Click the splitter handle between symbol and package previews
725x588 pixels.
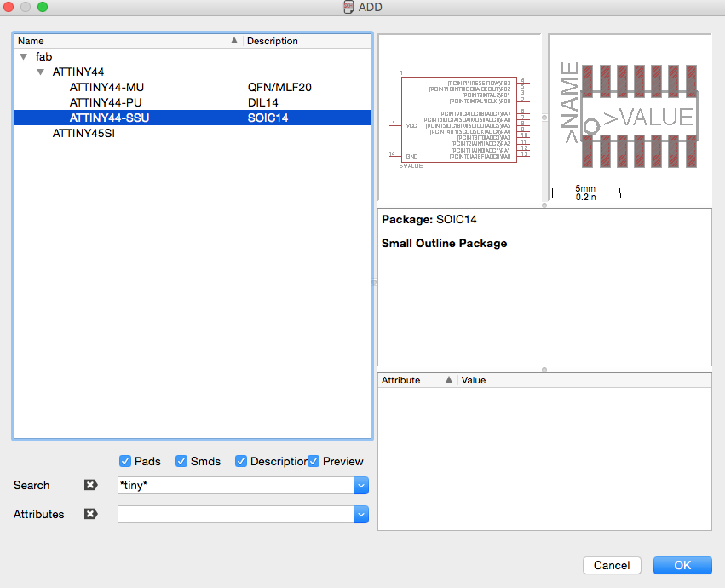click(544, 118)
